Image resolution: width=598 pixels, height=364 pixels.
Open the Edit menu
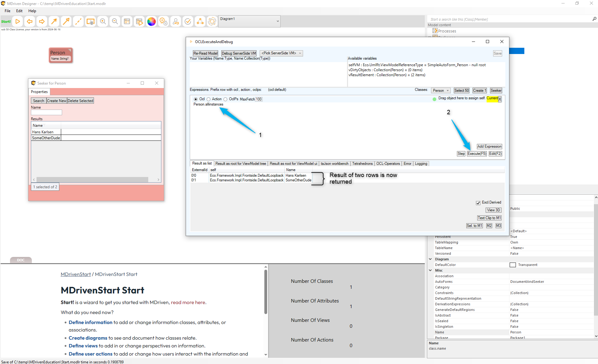[19, 11]
